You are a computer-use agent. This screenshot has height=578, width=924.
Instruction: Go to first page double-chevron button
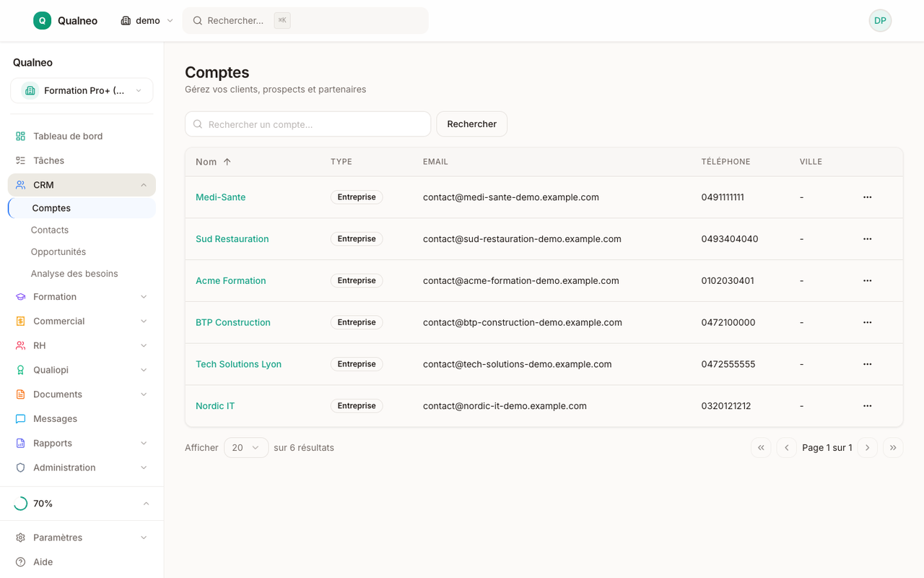pos(761,448)
